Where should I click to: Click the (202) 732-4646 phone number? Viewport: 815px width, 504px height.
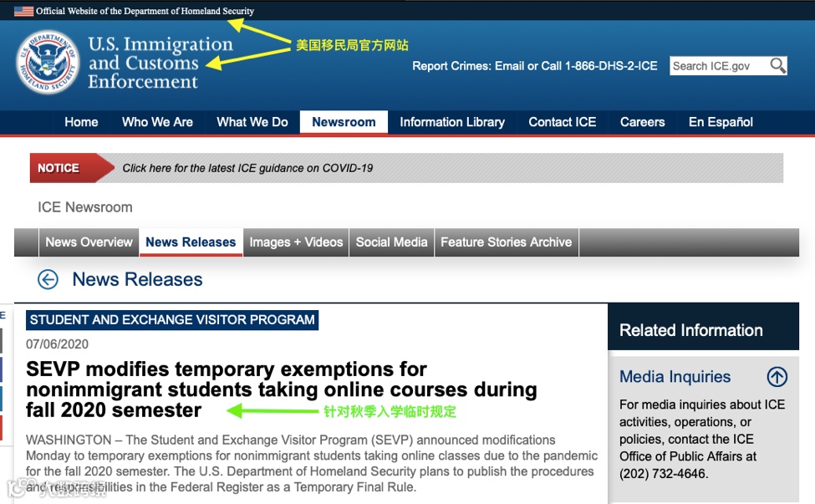pyautogui.click(x=664, y=474)
